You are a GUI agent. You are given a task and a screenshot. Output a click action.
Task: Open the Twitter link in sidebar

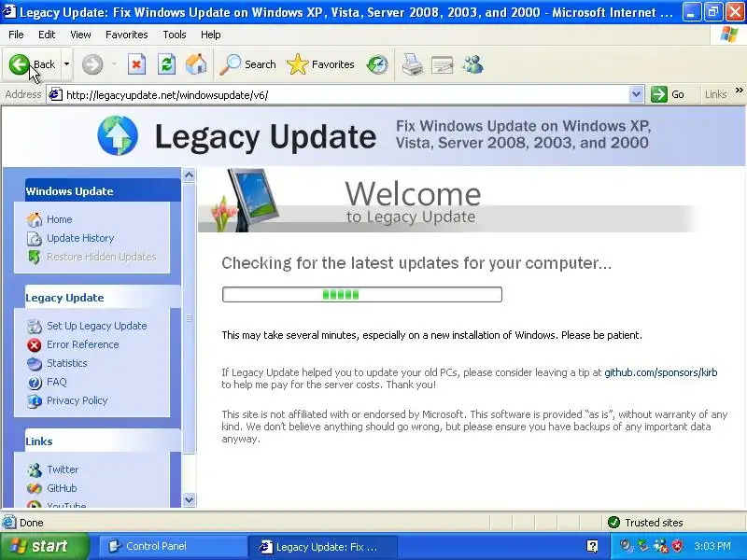pyautogui.click(x=63, y=469)
